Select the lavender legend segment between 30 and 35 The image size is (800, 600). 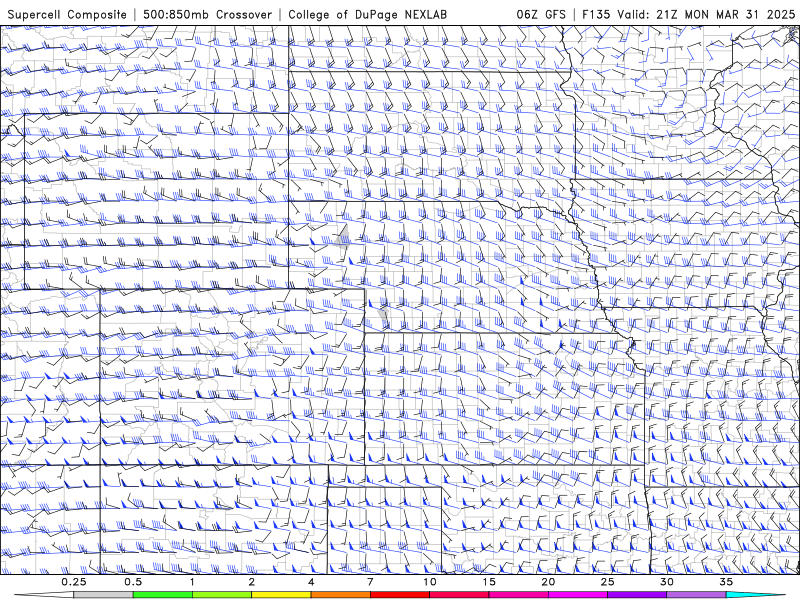[696, 595]
